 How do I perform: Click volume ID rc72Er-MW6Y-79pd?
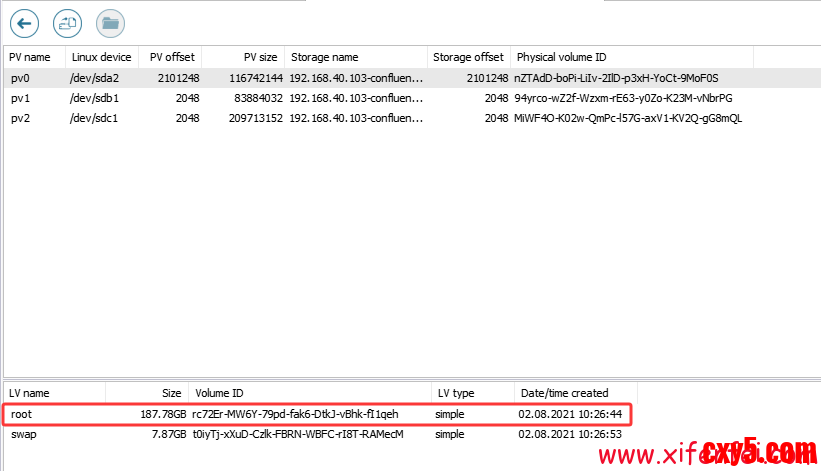coord(295,414)
